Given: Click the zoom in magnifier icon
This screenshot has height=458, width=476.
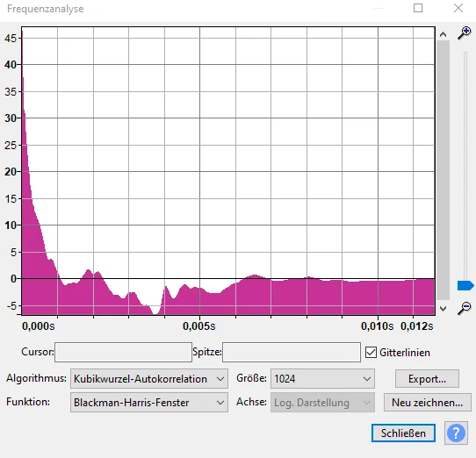Looking at the screenshot, I should (465, 33).
